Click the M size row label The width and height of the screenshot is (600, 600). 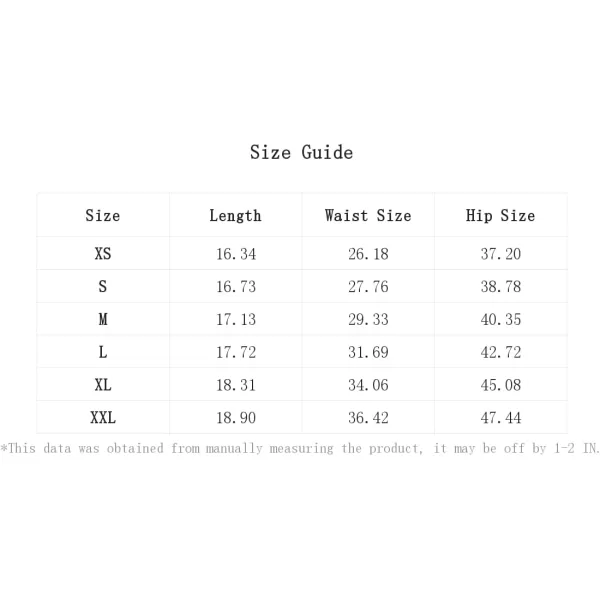coord(103,319)
